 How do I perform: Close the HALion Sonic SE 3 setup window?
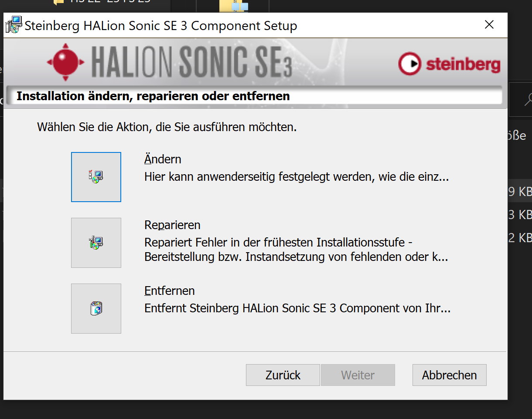[x=489, y=25]
